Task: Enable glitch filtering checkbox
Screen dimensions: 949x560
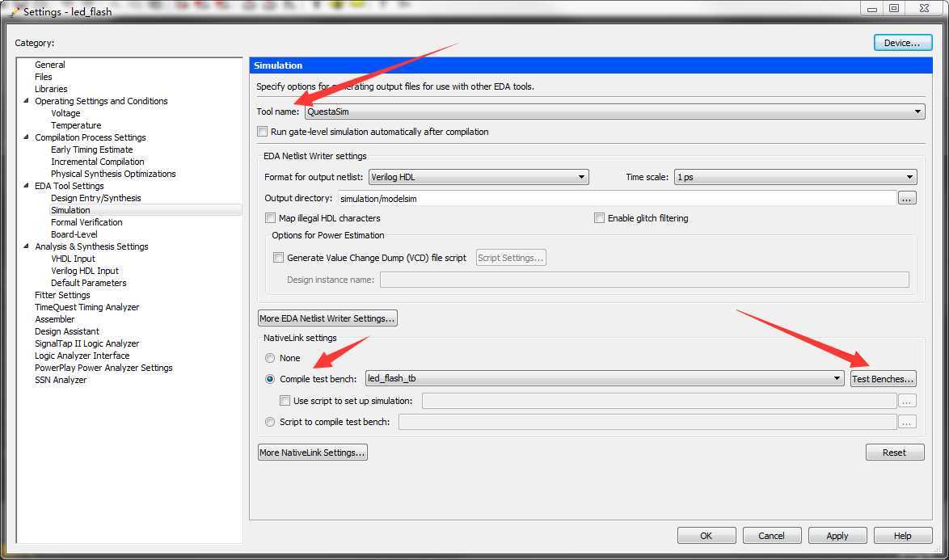Action: (x=599, y=217)
